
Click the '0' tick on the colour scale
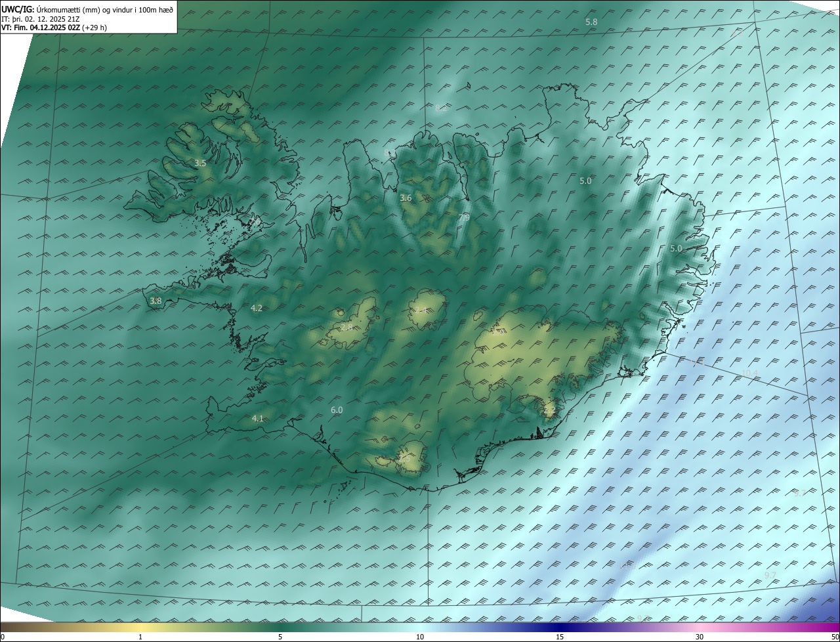pyautogui.click(x=2, y=637)
